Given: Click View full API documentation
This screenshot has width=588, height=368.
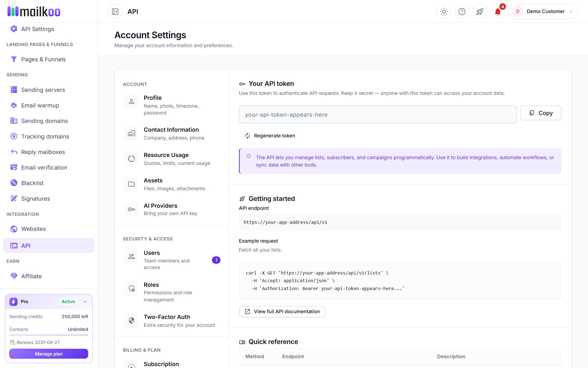Looking at the screenshot, I should point(282,311).
